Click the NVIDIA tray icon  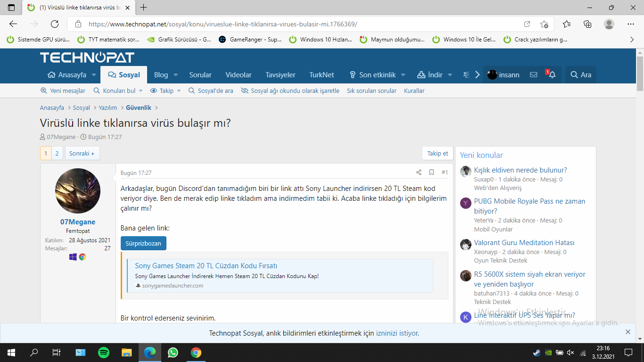click(548, 352)
